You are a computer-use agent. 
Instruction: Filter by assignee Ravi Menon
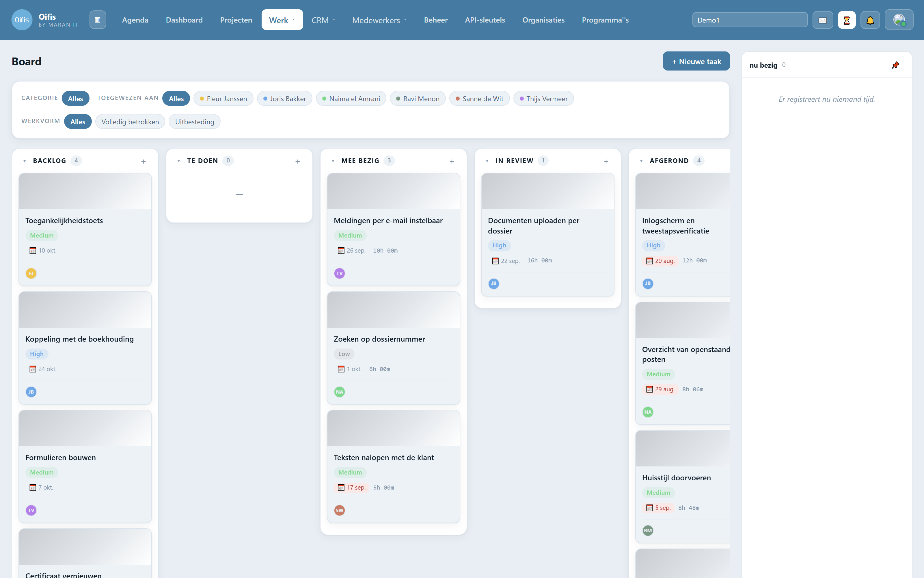click(x=418, y=99)
